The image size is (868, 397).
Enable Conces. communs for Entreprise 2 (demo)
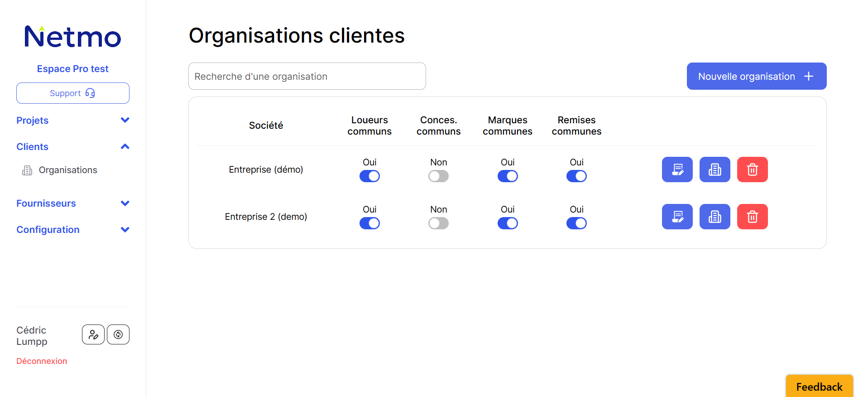point(438,223)
